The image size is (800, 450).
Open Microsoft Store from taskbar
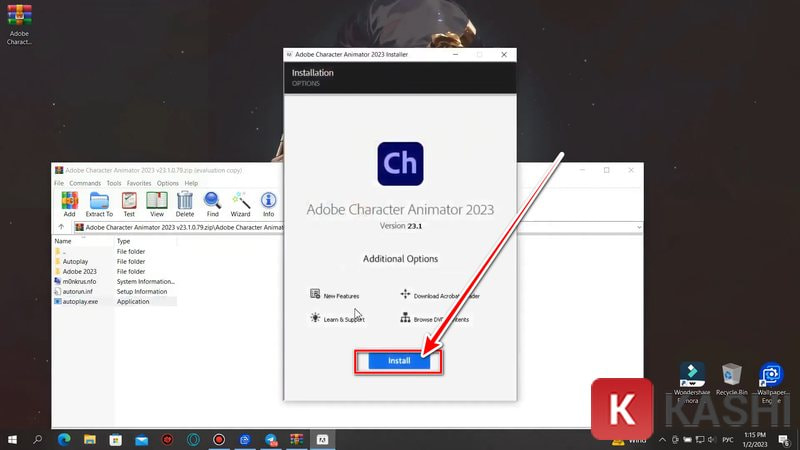(116, 439)
